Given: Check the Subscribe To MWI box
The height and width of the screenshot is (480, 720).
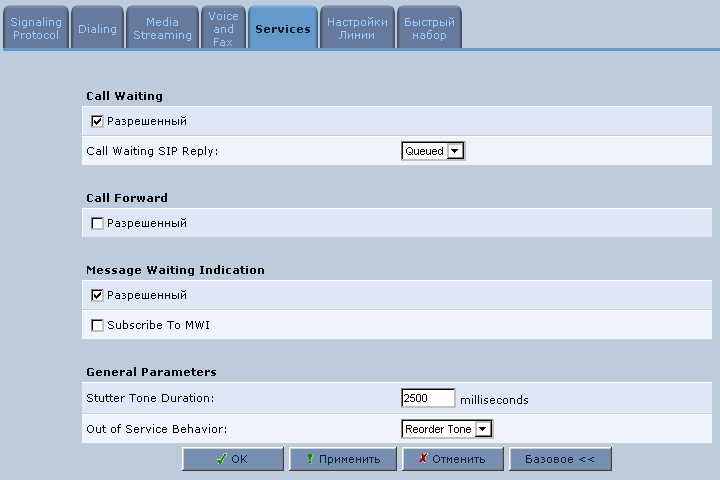Looking at the screenshot, I should (x=97, y=325).
